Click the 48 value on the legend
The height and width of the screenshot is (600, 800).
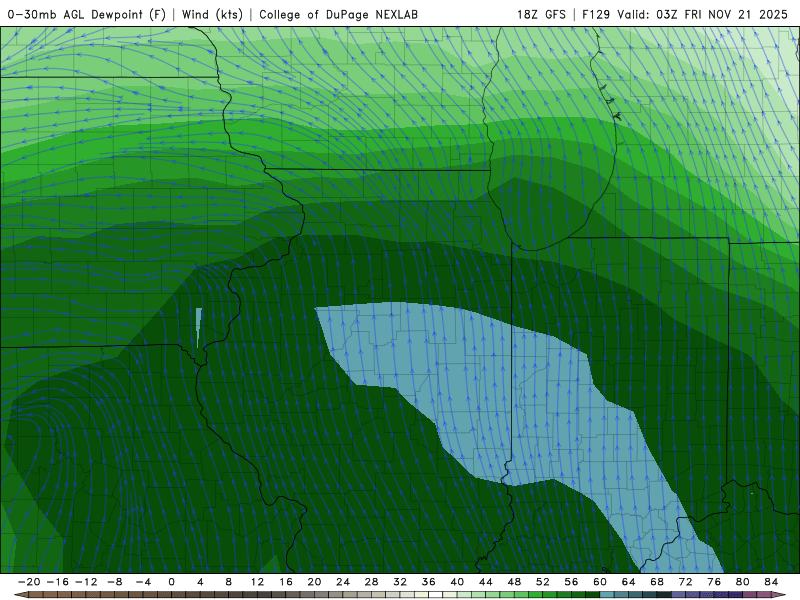[x=514, y=582]
